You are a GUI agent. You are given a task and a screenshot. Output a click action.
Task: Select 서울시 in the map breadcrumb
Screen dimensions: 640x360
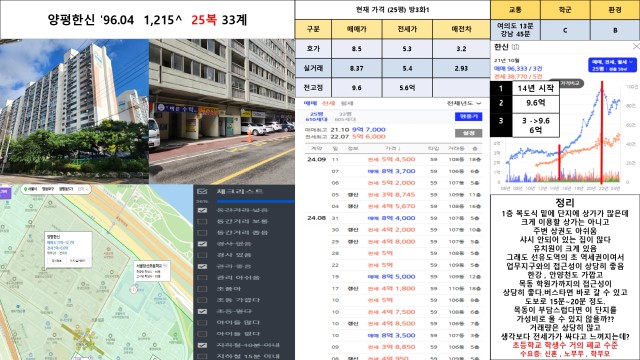[x=33, y=189]
